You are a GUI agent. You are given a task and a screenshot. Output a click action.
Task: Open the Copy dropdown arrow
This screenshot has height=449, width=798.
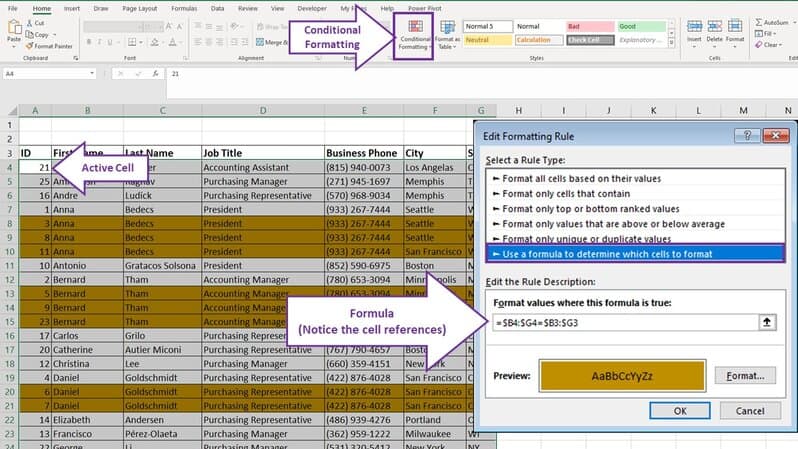(54, 35)
